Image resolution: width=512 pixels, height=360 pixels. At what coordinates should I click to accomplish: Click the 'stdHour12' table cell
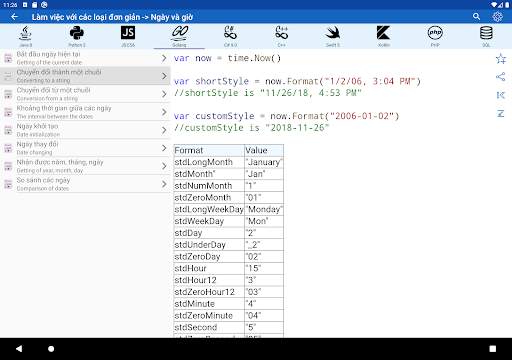click(209, 280)
